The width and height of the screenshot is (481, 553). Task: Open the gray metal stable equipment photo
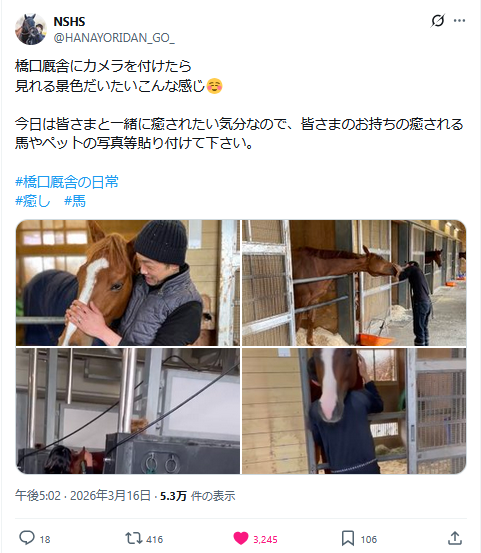128,411
